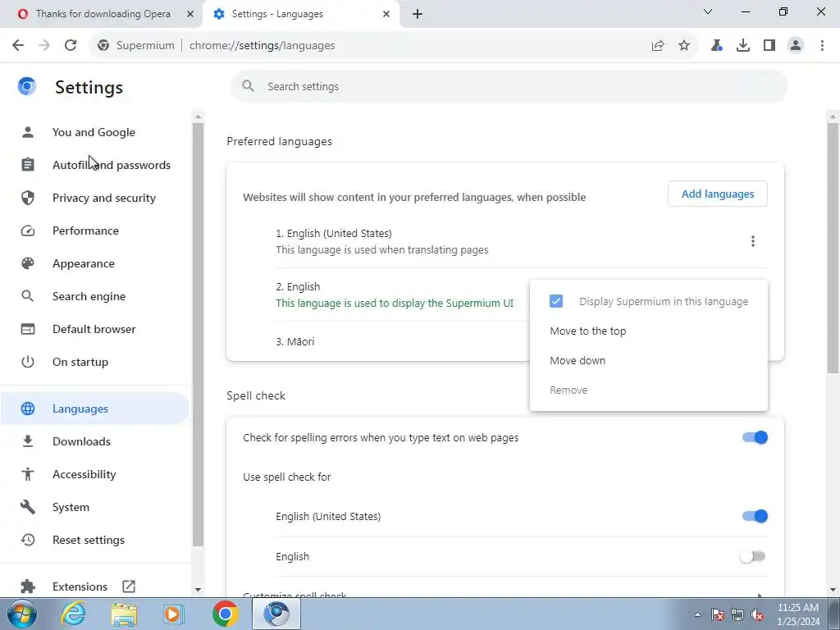This screenshot has width=840, height=630.
Task: Close the Thanks for downloading Opera tab
Action: pyautogui.click(x=189, y=14)
